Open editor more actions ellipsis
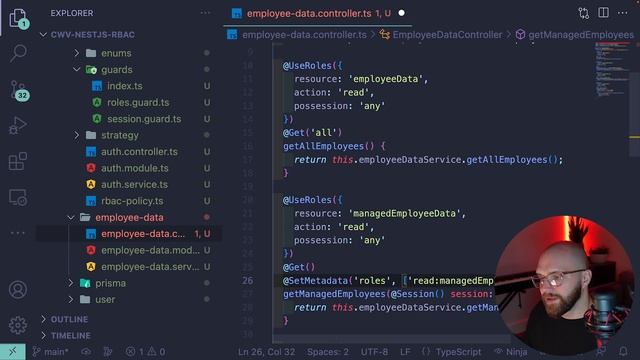 [622, 13]
